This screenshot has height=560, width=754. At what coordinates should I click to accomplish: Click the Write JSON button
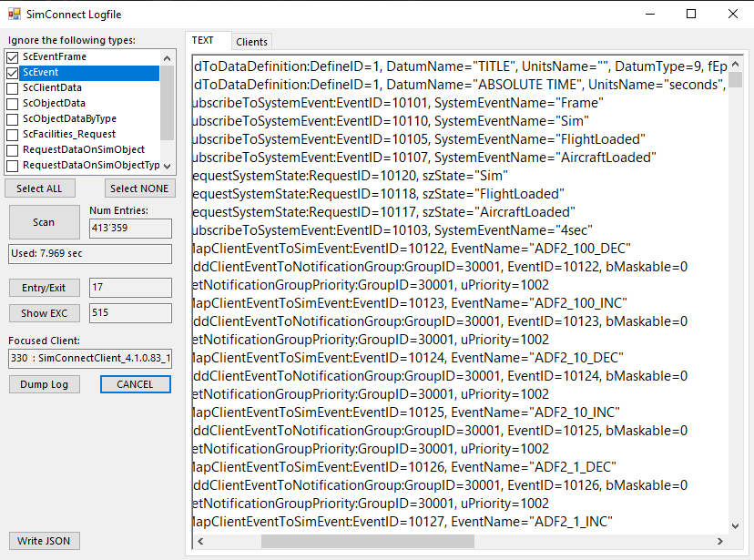(44, 541)
